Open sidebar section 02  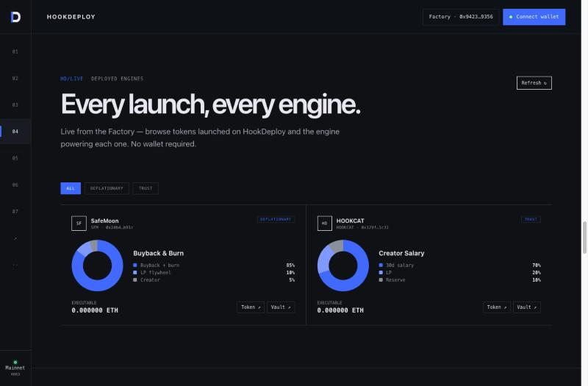click(x=15, y=78)
